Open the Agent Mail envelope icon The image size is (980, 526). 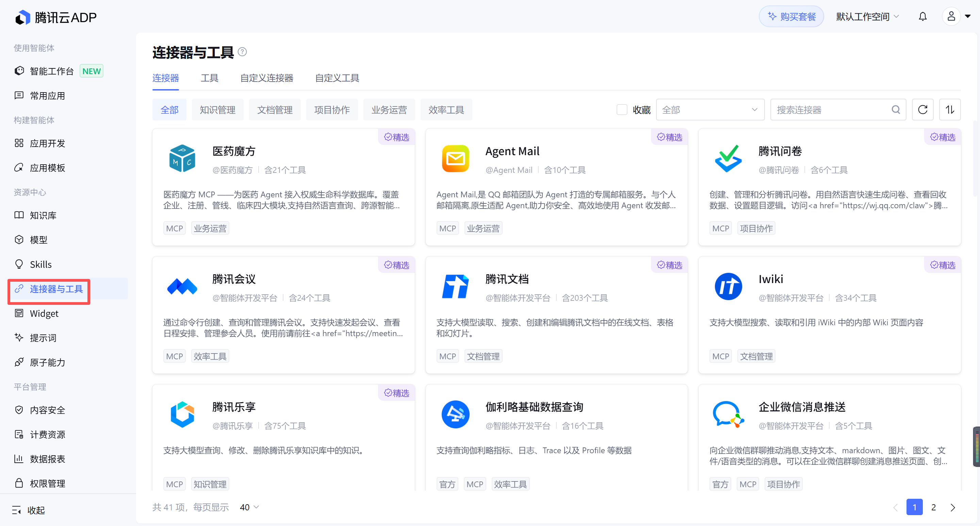[x=455, y=158]
